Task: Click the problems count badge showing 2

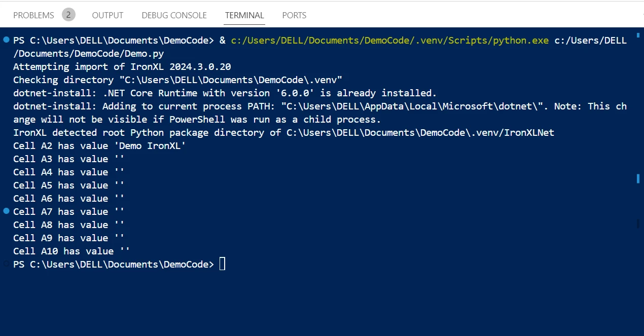Action: pyautogui.click(x=68, y=15)
